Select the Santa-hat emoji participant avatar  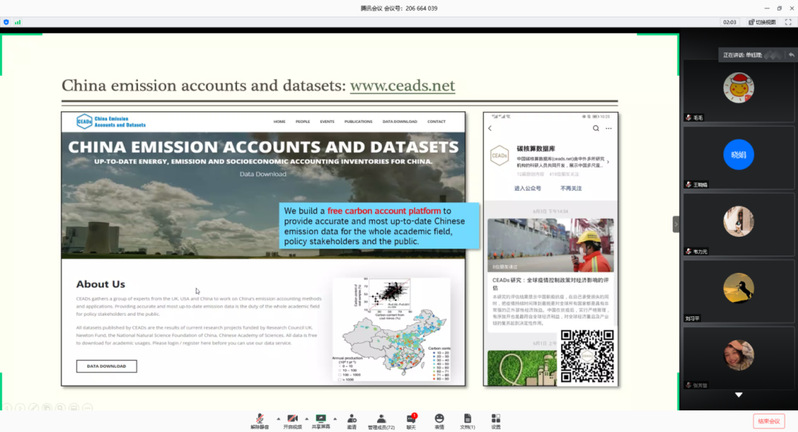[738, 88]
